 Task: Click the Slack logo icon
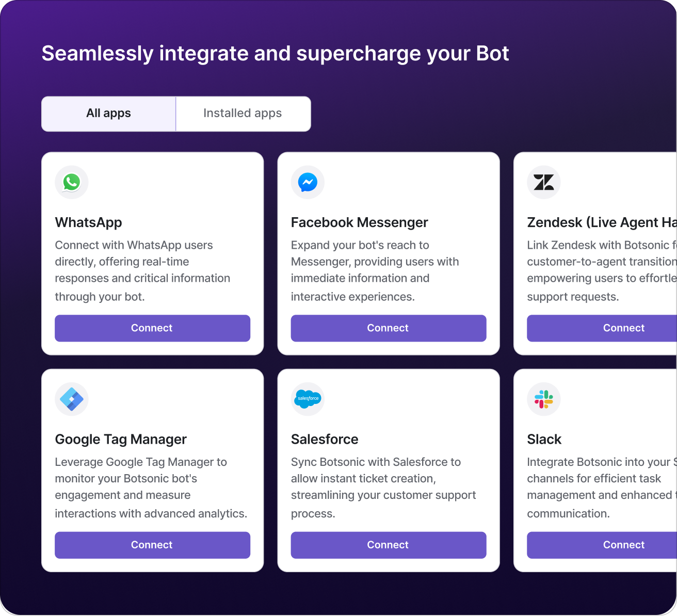[x=543, y=399]
